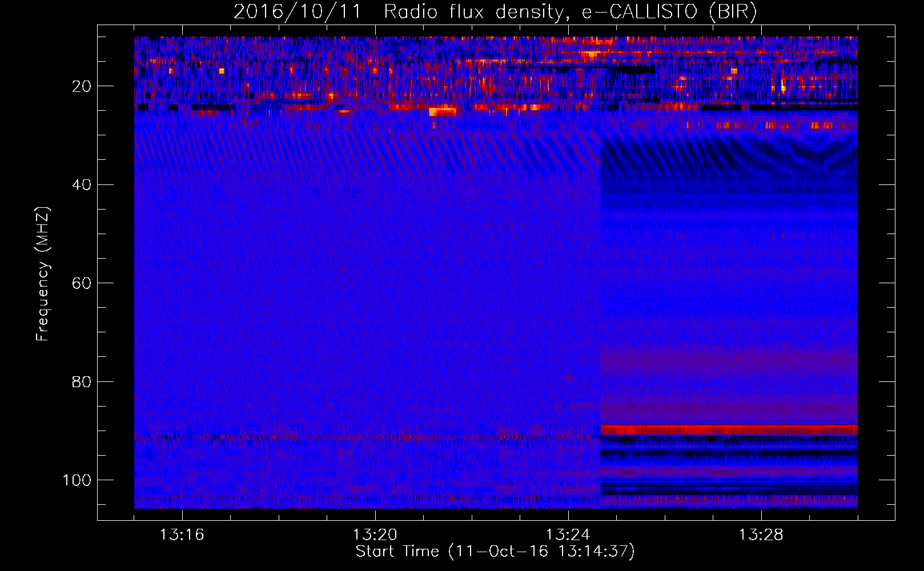Image resolution: width=924 pixels, height=571 pixels.
Task: Click the 80 frequency tick label
Action: pyautogui.click(x=82, y=381)
